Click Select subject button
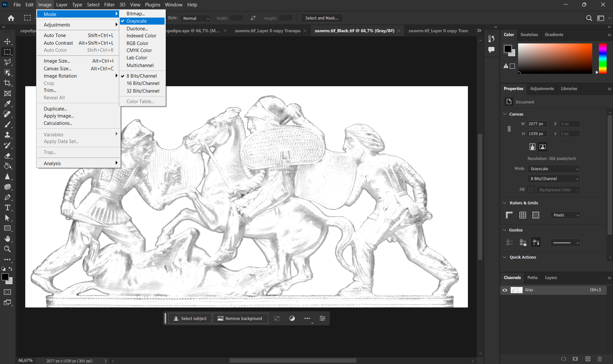This screenshot has height=364, width=613. click(190, 318)
